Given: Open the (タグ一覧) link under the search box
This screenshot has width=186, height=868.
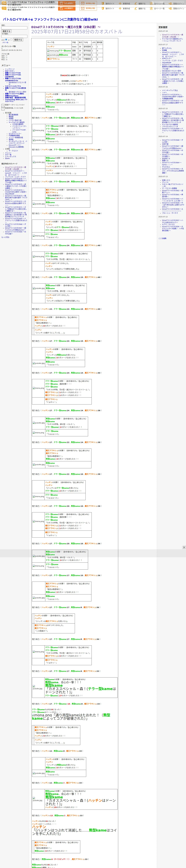Looking at the screenshot, I should [x=5, y=42].
